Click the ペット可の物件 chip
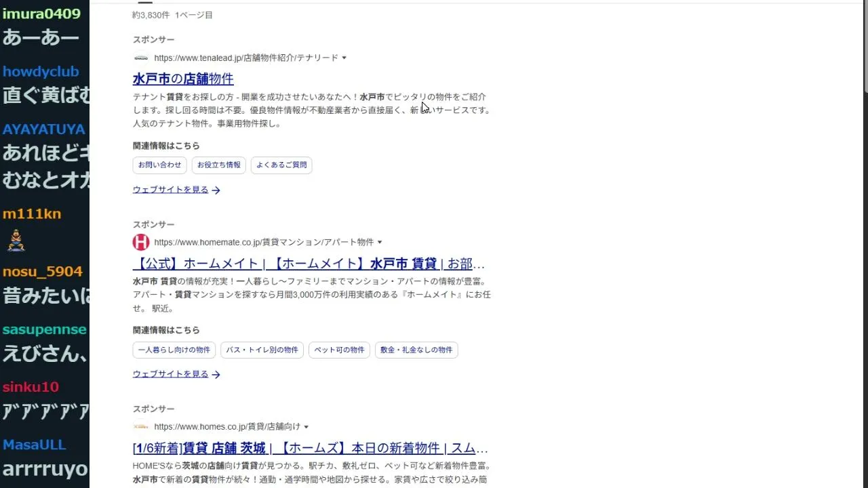This screenshot has width=868, height=488. (339, 350)
